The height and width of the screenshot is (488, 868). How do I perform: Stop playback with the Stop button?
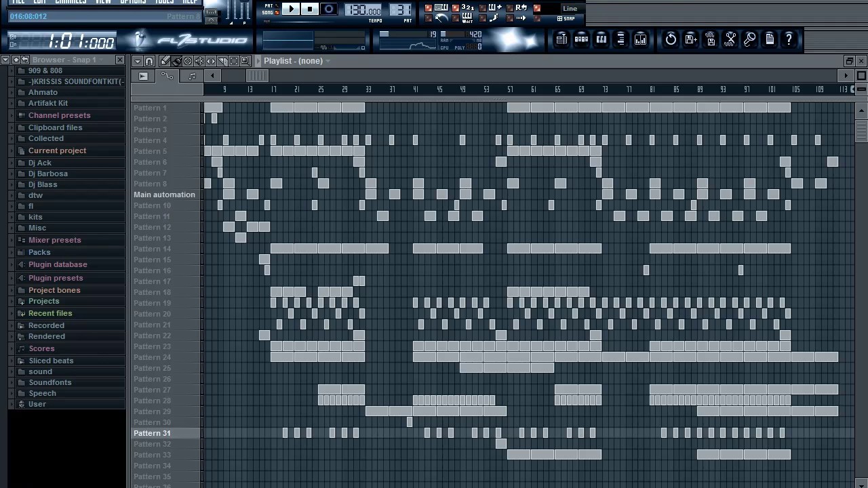[x=310, y=9]
